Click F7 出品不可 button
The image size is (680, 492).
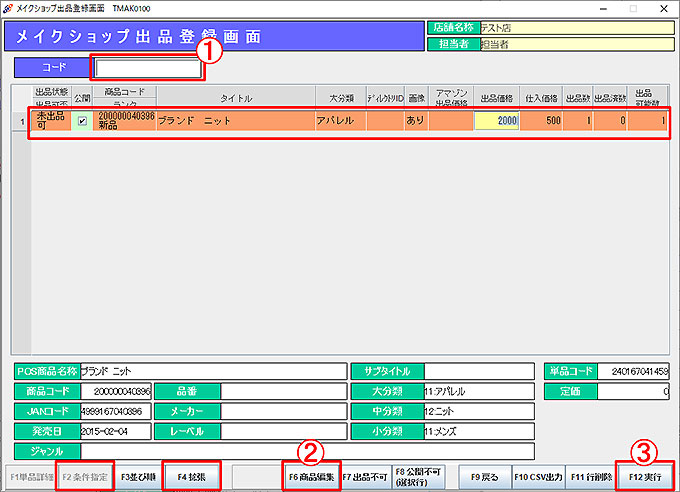[364, 477]
